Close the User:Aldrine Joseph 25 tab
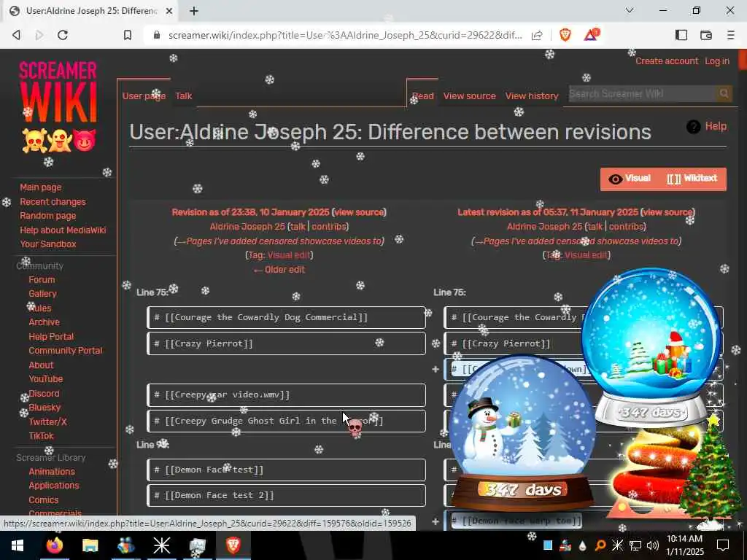 [169, 11]
